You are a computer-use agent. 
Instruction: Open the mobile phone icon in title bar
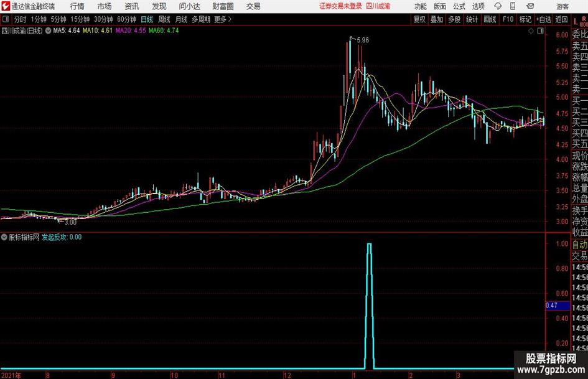[512, 6]
